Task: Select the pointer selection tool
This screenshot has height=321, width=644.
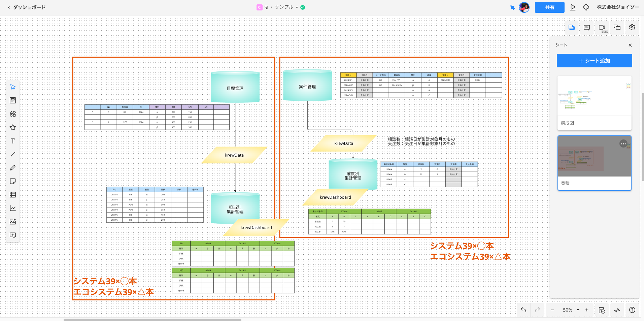Action: pos(13,87)
